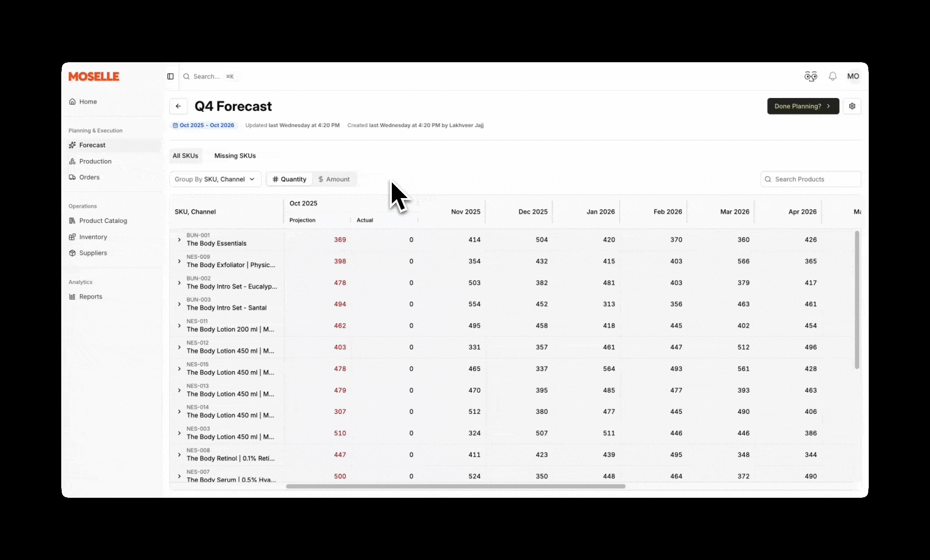Switch view to Quantity
Image resolution: width=930 pixels, height=560 pixels.
tap(290, 179)
